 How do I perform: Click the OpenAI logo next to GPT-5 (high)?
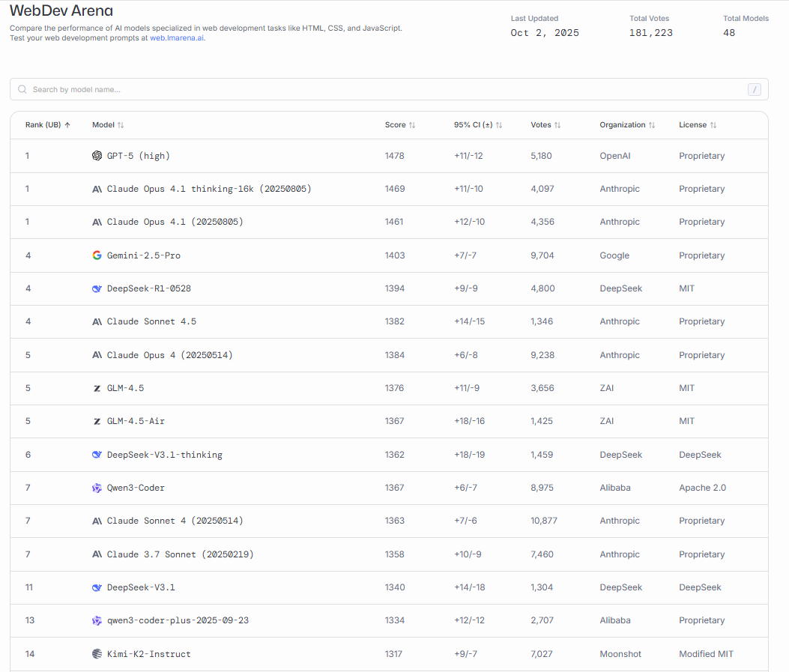[97, 155]
